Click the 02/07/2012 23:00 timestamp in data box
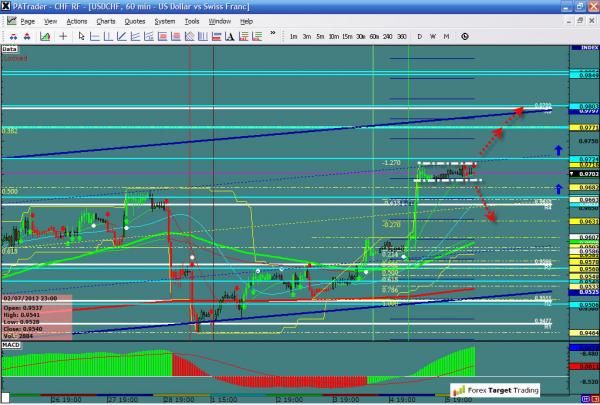This screenshot has width=600, height=405. click(31, 298)
